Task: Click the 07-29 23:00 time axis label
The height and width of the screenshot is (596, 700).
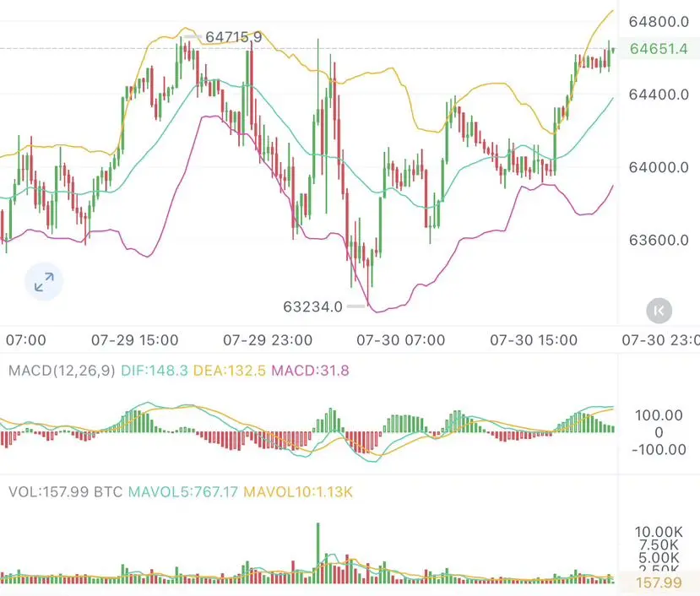Action: pyautogui.click(x=268, y=340)
